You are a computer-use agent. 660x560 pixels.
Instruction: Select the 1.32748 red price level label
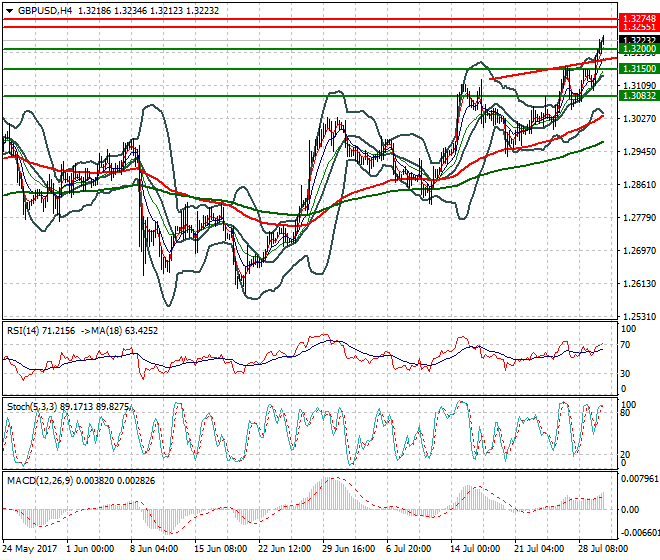pos(639,19)
